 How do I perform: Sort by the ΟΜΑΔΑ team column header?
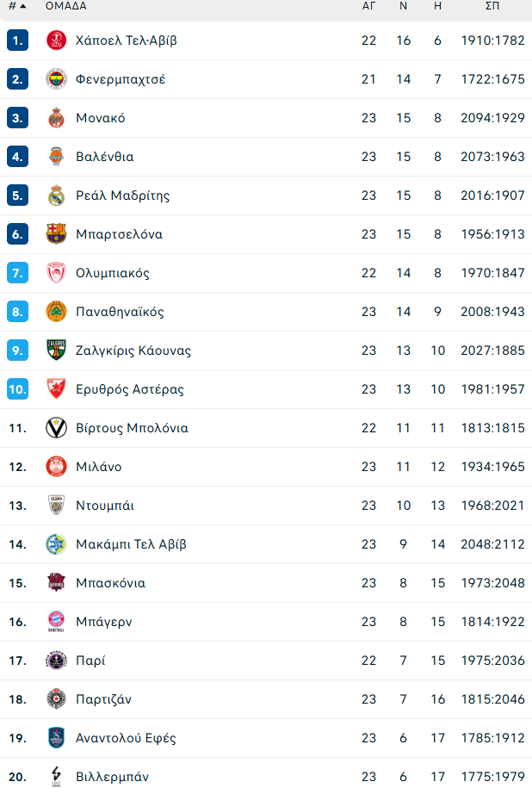point(65,6)
